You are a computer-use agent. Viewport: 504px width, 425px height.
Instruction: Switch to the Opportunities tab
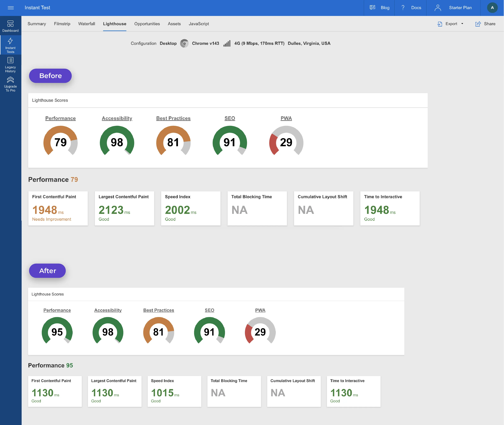click(147, 24)
